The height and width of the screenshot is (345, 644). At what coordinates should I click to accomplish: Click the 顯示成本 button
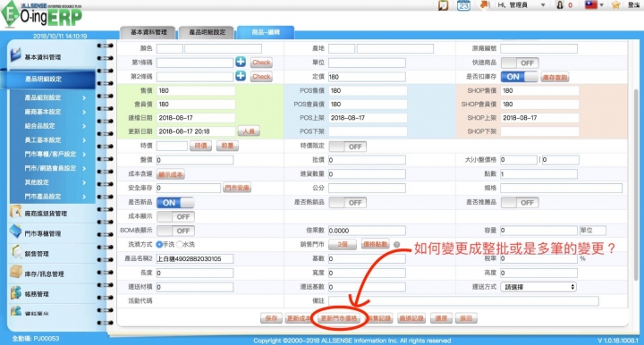[171, 174]
